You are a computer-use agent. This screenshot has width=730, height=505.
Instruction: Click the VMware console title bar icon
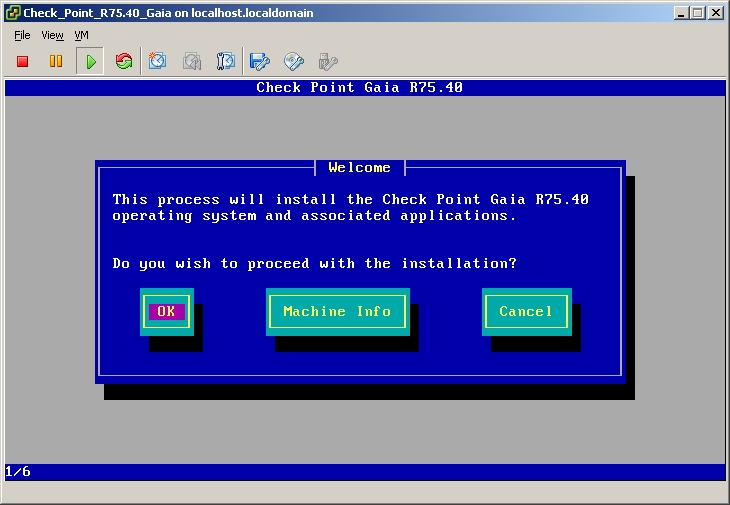click(x=13, y=13)
